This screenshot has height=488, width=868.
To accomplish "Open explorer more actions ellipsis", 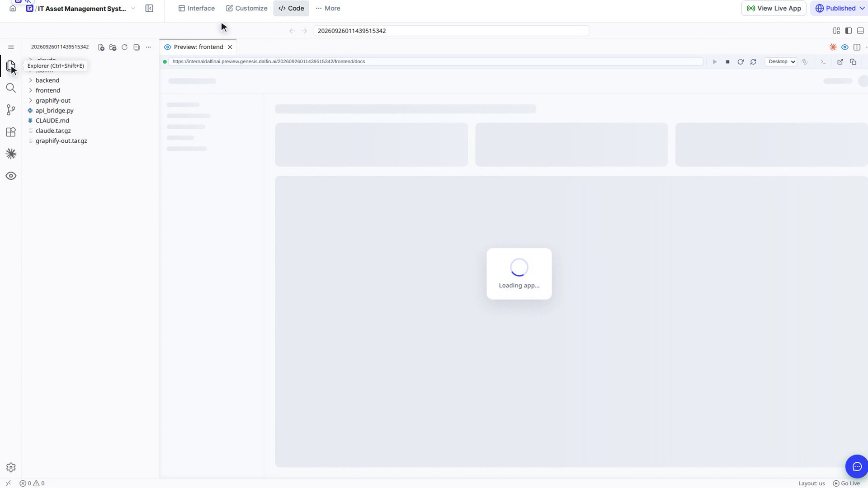I will coord(148,47).
